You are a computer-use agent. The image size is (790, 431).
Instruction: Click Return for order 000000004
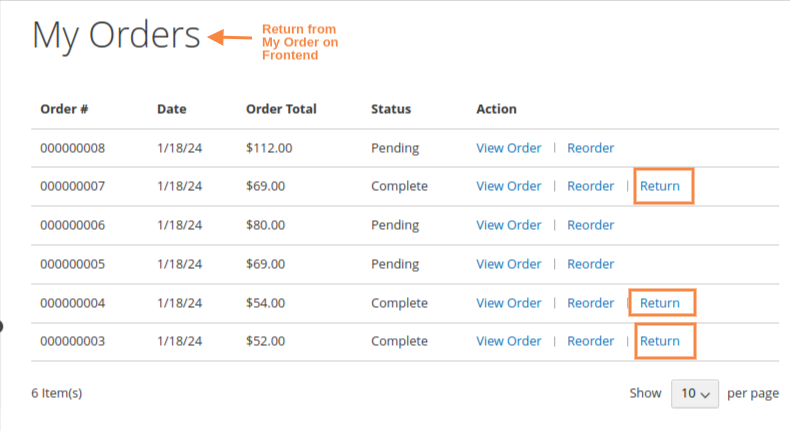click(660, 303)
